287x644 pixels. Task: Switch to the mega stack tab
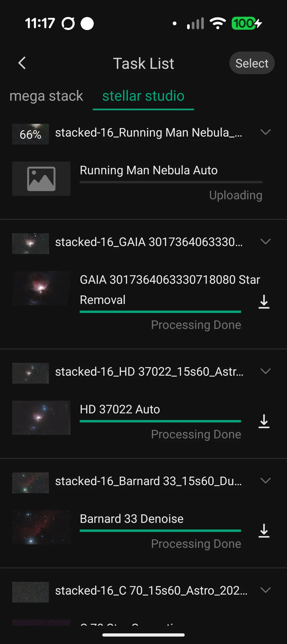pos(46,96)
